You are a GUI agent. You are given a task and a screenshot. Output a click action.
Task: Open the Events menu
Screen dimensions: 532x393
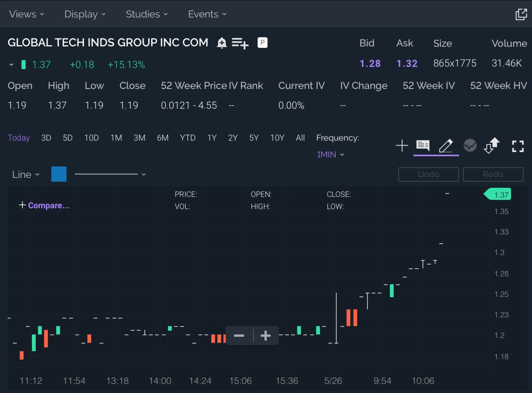207,14
